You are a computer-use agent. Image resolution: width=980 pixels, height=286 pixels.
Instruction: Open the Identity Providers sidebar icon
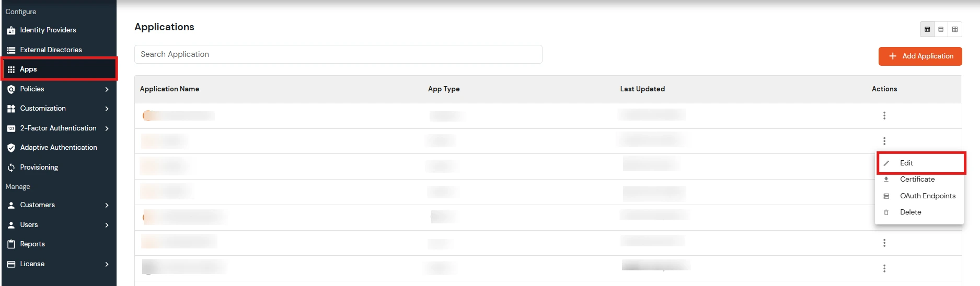pyautogui.click(x=11, y=30)
